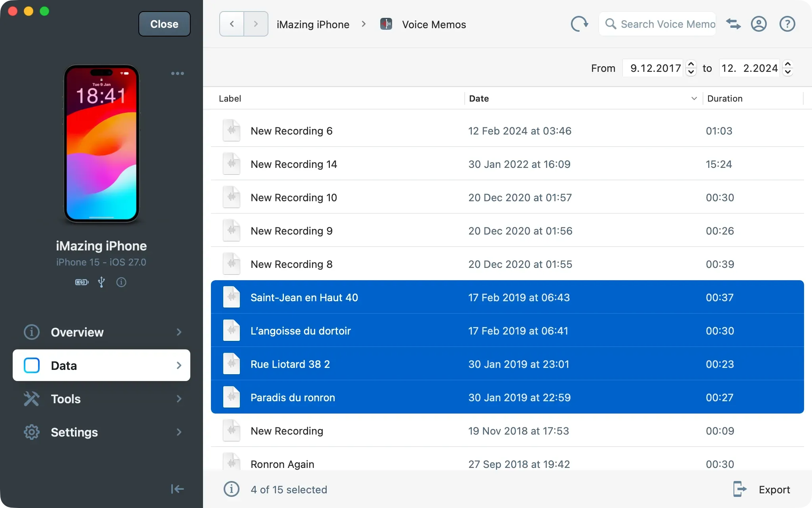Open Tools in sidebar
This screenshot has height=508, width=812.
(101, 398)
